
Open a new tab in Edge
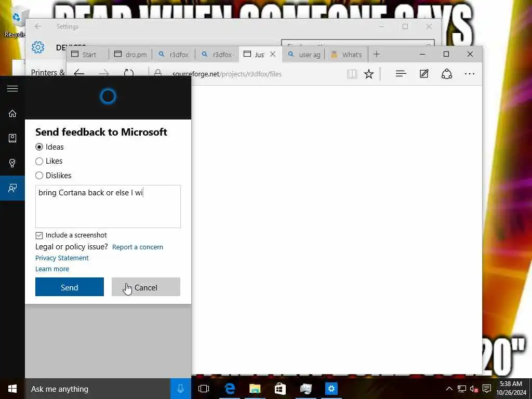click(377, 54)
